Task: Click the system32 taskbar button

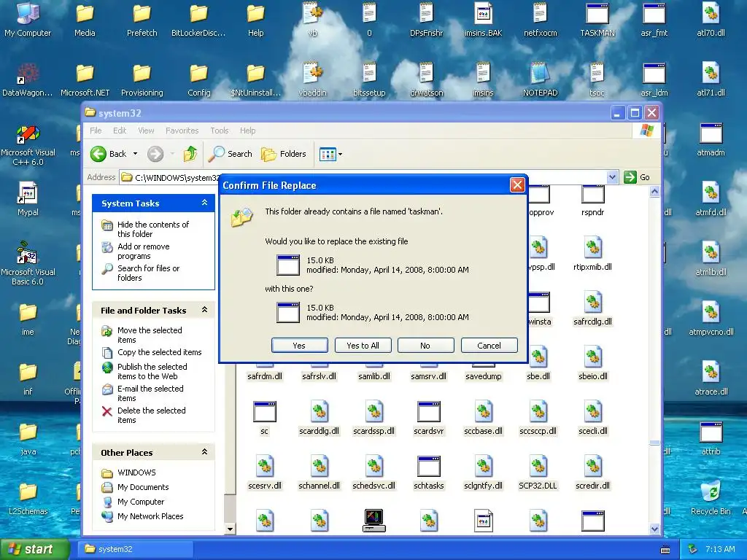Action: [136, 549]
